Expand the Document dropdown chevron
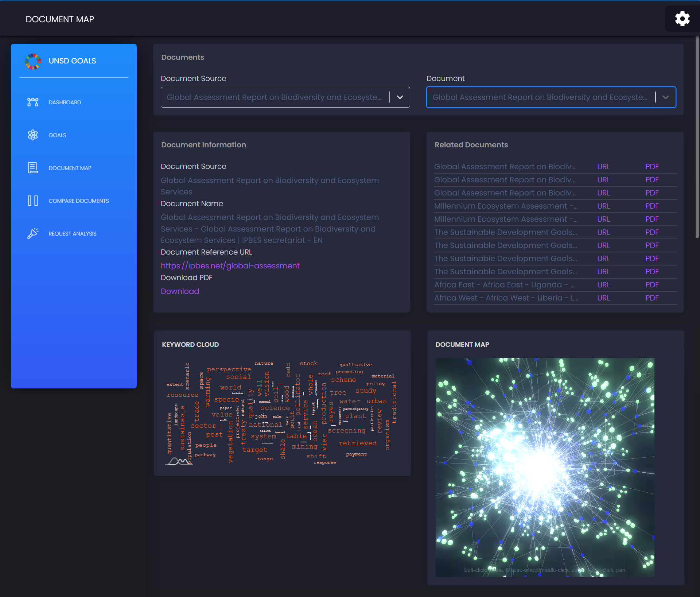700x597 pixels. (x=666, y=97)
